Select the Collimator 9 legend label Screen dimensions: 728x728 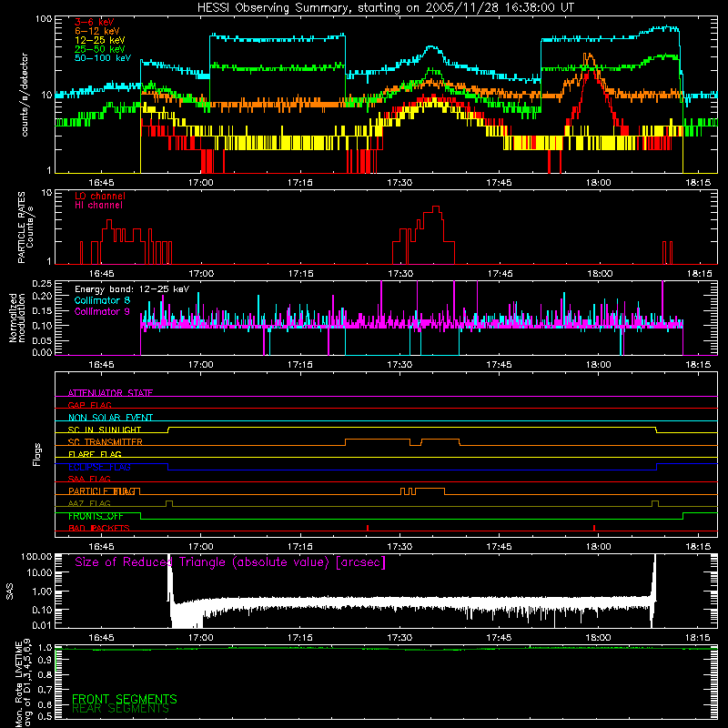tap(102, 311)
